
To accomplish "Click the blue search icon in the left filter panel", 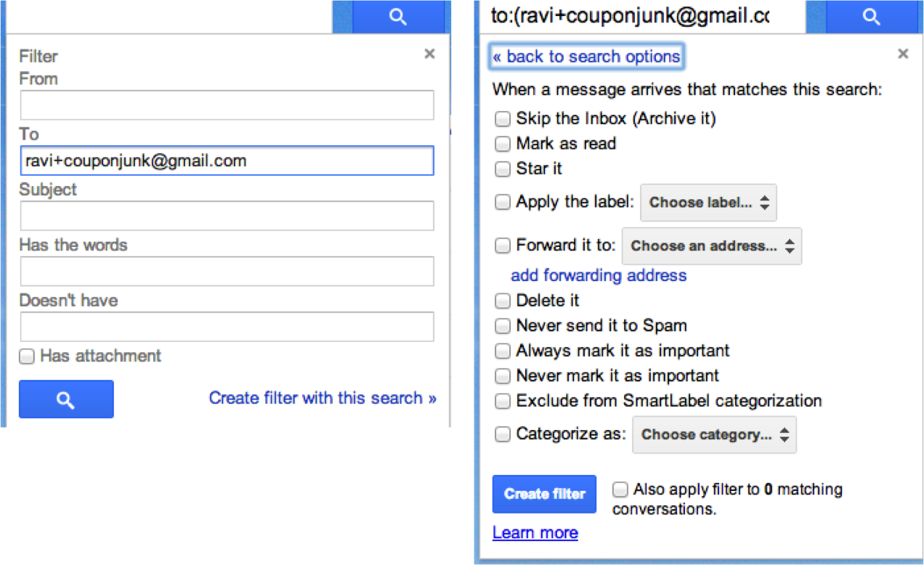I will [x=66, y=399].
